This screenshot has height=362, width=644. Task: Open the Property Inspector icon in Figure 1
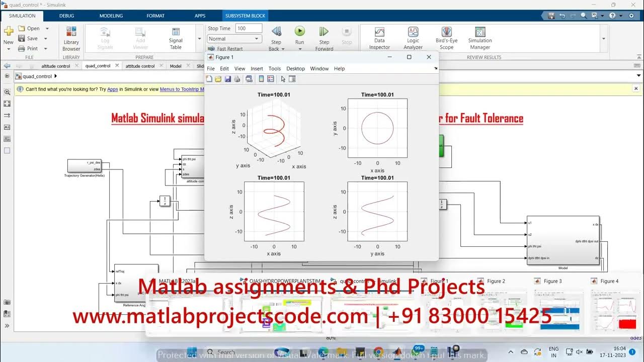click(292, 79)
